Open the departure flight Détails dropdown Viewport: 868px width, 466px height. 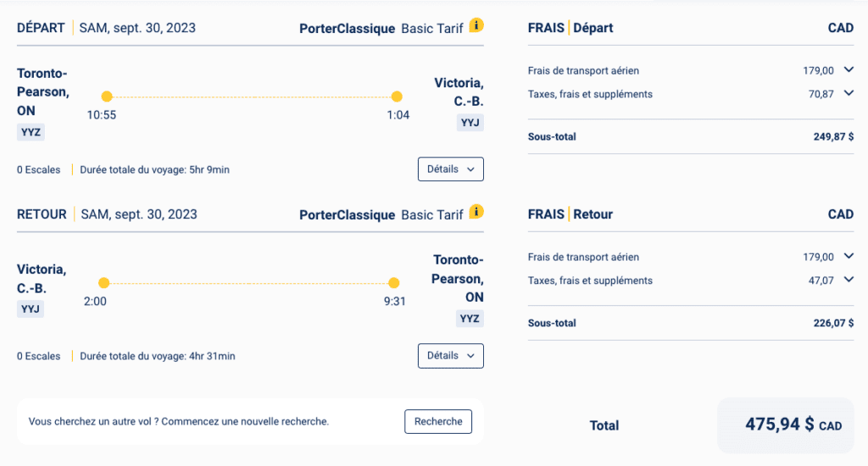450,169
